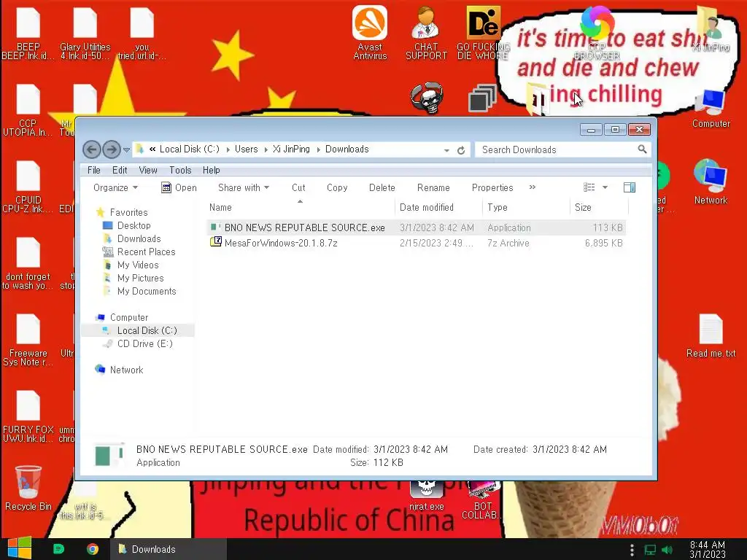Sort by the Type column header

[526, 207]
